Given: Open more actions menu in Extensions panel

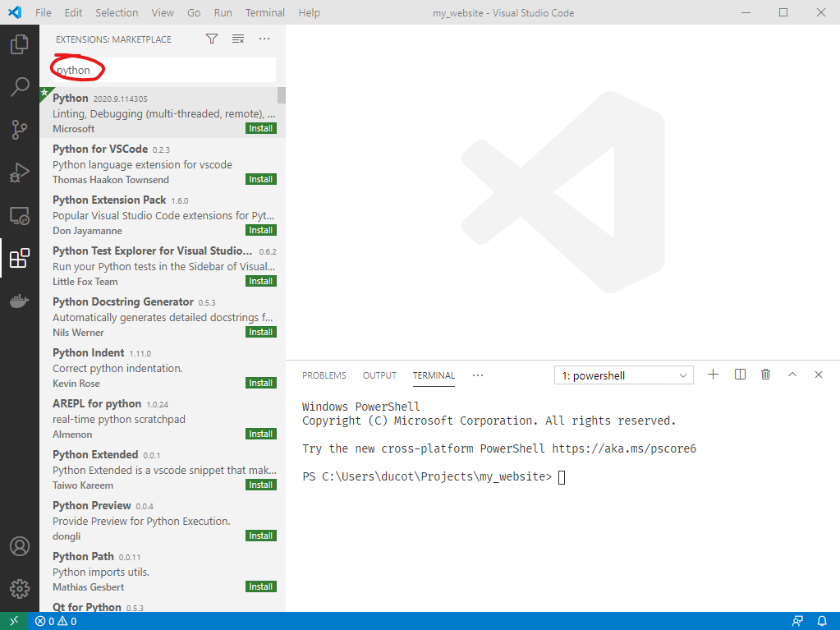Looking at the screenshot, I should click(x=264, y=39).
